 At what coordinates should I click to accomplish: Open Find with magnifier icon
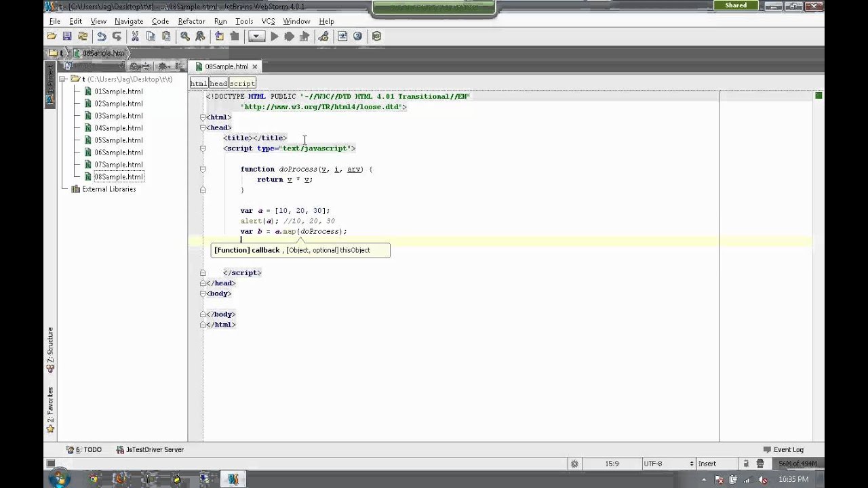pos(184,37)
